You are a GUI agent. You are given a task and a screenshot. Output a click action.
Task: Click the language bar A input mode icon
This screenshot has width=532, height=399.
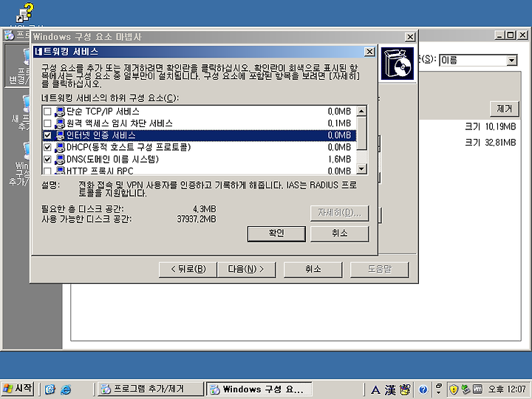click(x=375, y=390)
